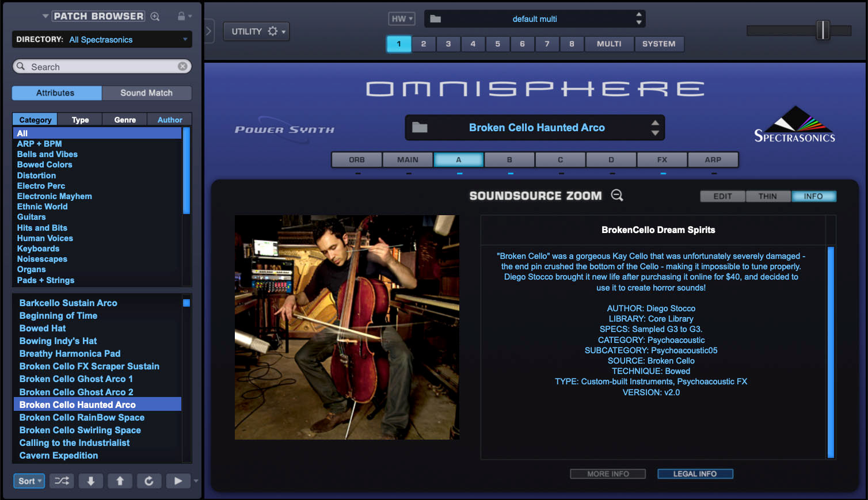The image size is (868, 500).
Task: Audition the patch with the play button
Action: tap(178, 480)
